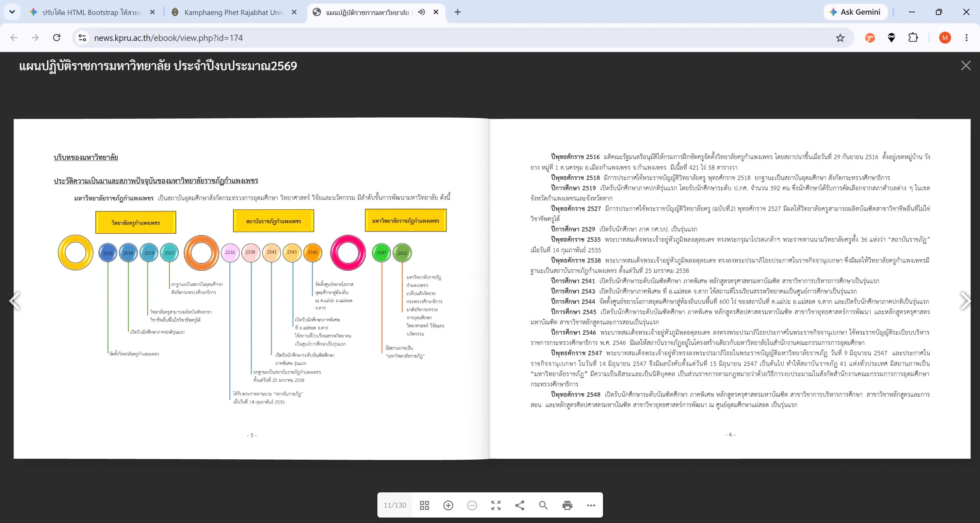980x523 pixels.
Task: Go to the previous page arrow
Action: (14, 301)
